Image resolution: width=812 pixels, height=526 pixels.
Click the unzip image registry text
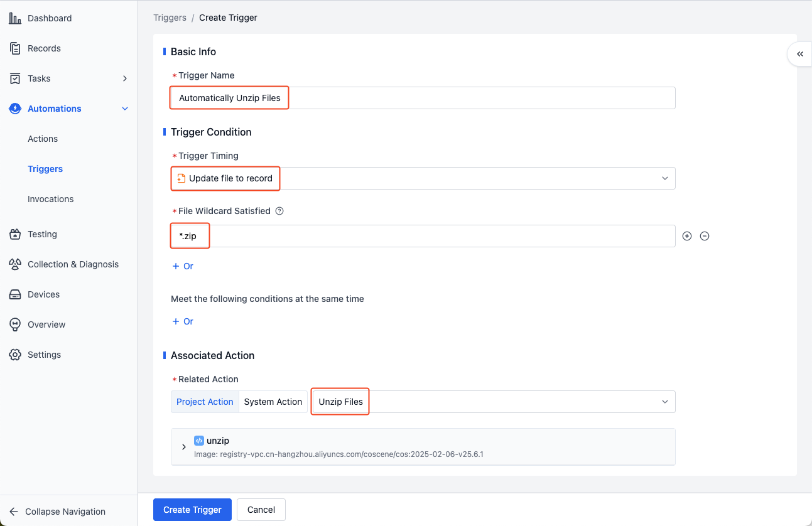click(x=338, y=454)
